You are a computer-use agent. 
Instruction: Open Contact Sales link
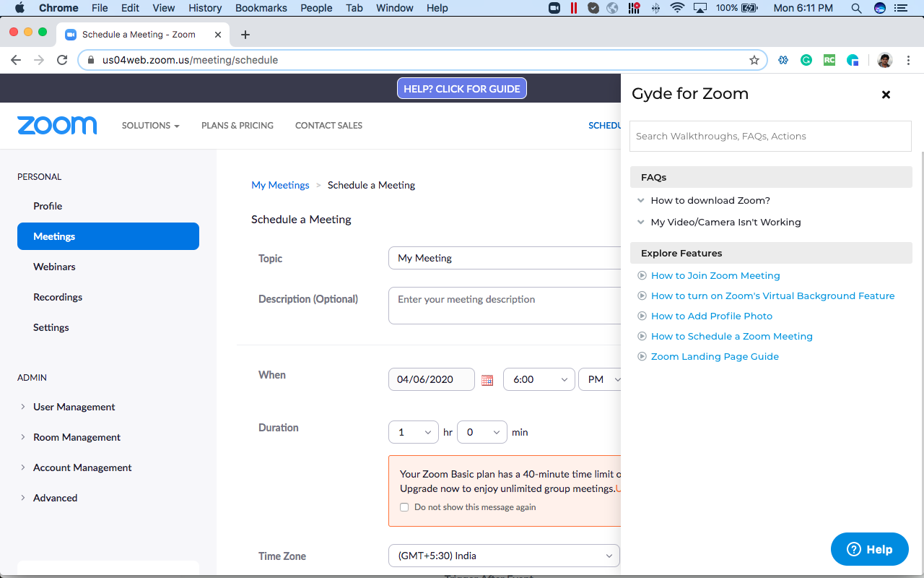pos(328,125)
